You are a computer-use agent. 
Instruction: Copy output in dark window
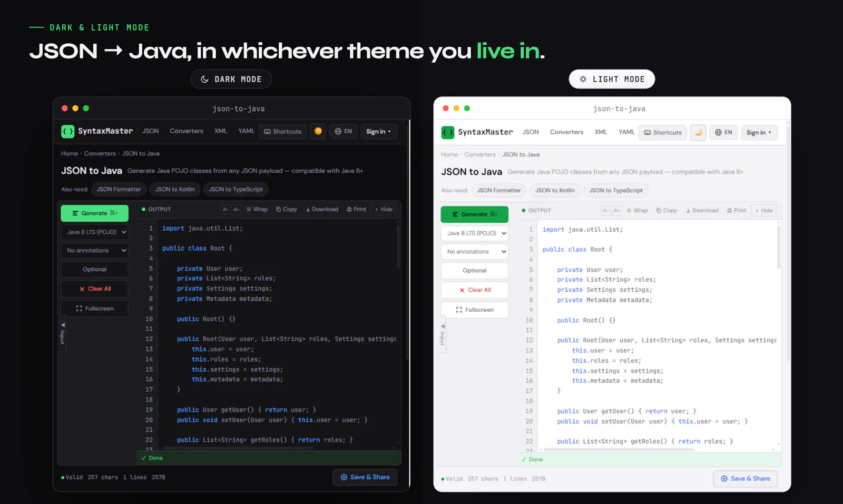(287, 209)
